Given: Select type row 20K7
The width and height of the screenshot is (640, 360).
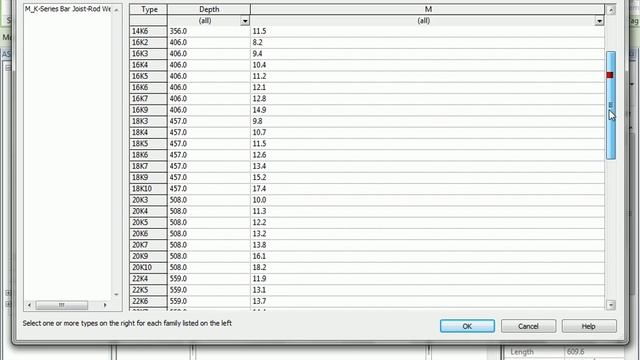Looking at the screenshot, I should click(367, 245).
